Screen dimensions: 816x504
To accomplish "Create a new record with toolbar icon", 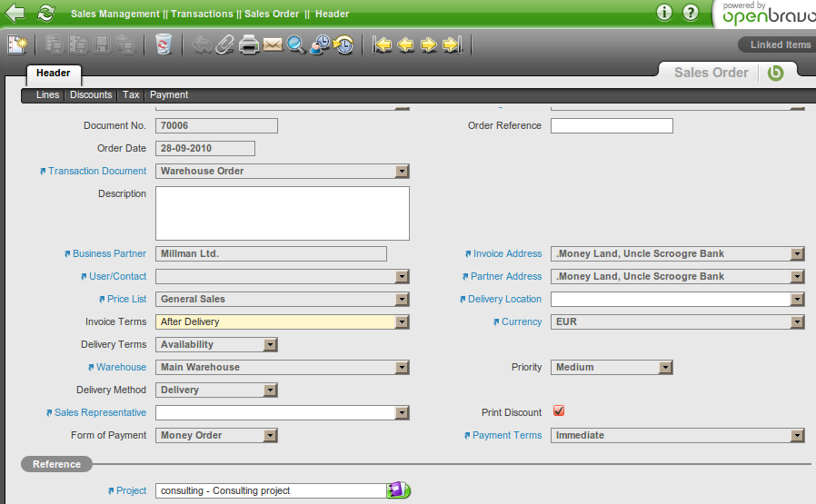I will [x=17, y=44].
